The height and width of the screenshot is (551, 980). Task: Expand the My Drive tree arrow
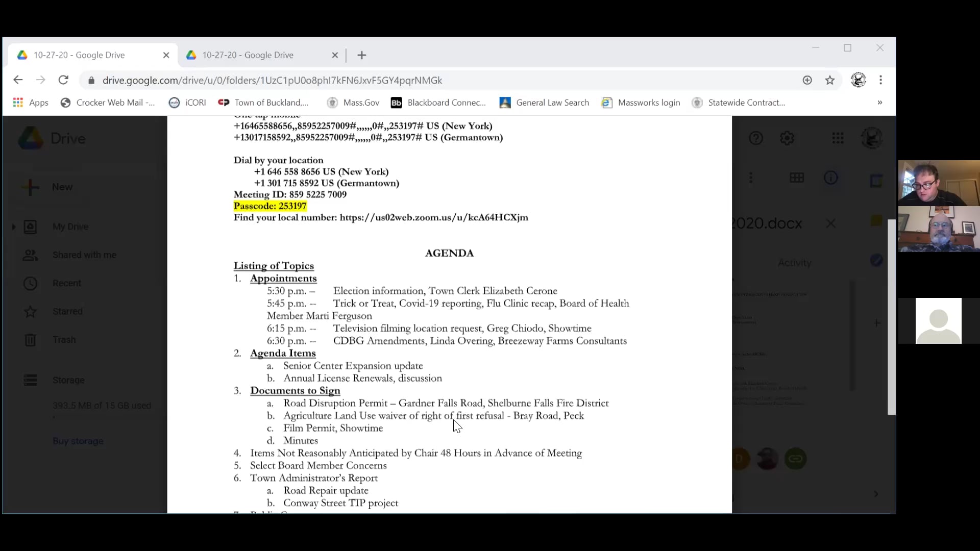pyautogui.click(x=14, y=227)
